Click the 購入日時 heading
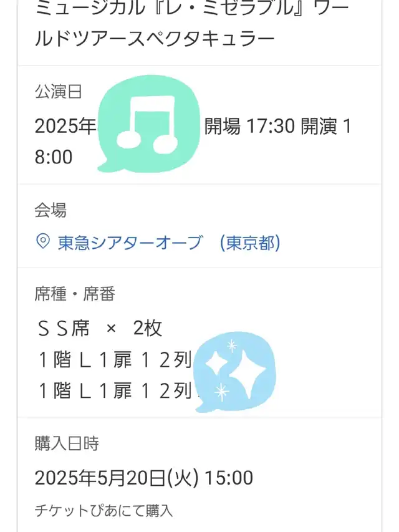 67,443
